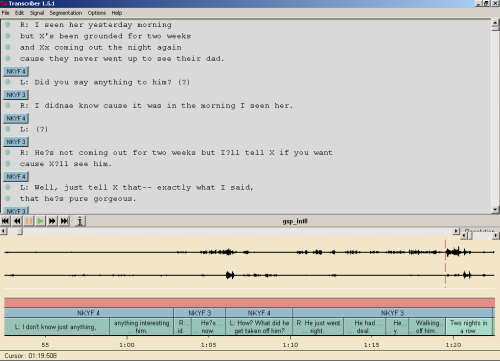
Task: Click the NKYF 3 turn button above 'I didnae know'
Action: tap(16, 95)
